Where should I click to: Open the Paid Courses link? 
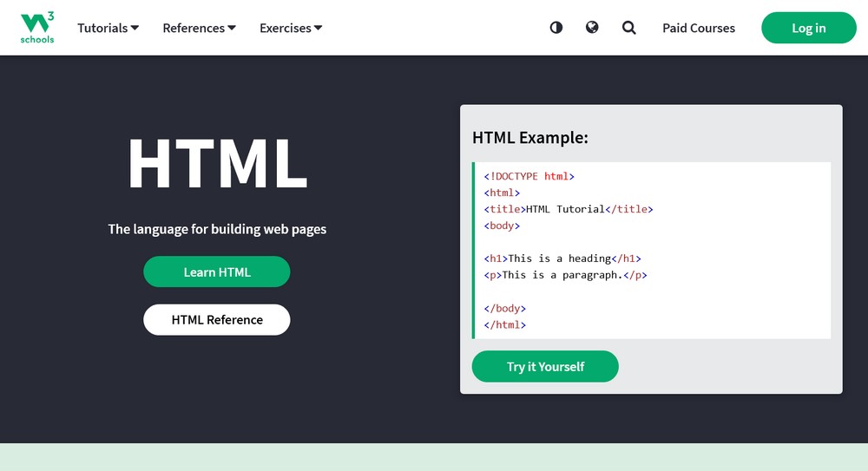(699, 28)
